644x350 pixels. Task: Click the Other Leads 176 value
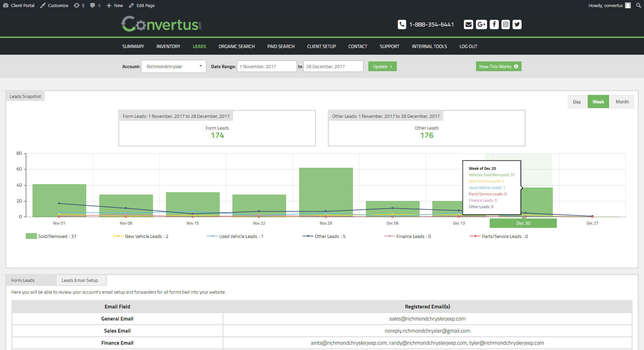point(427,135)
